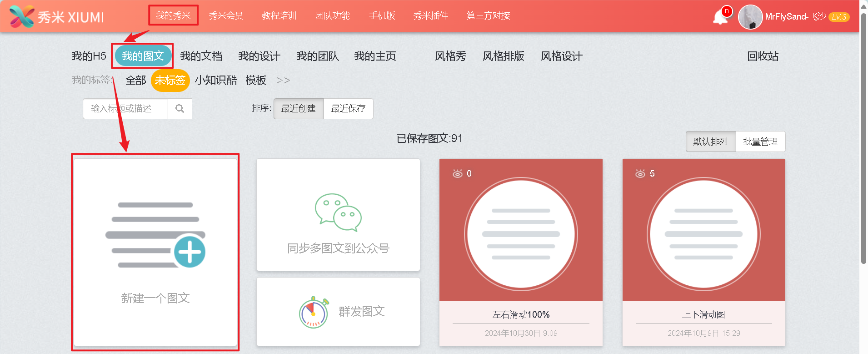Click the 上下滑动图 title text
Viewport: 868px width, 354px height.
click(703, 314)
